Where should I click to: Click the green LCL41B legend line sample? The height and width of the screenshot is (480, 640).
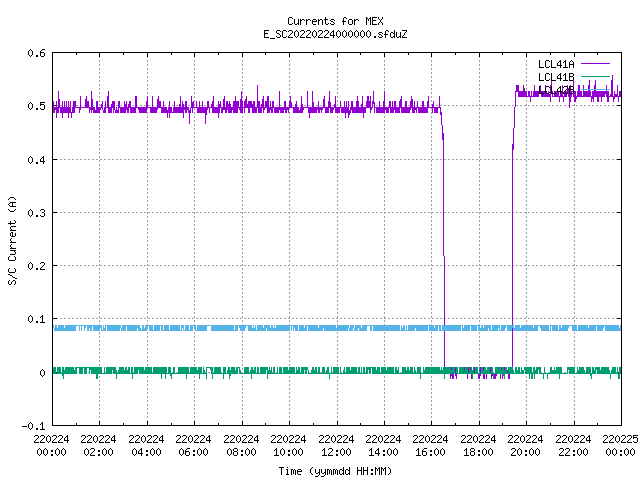click(595, 76)
